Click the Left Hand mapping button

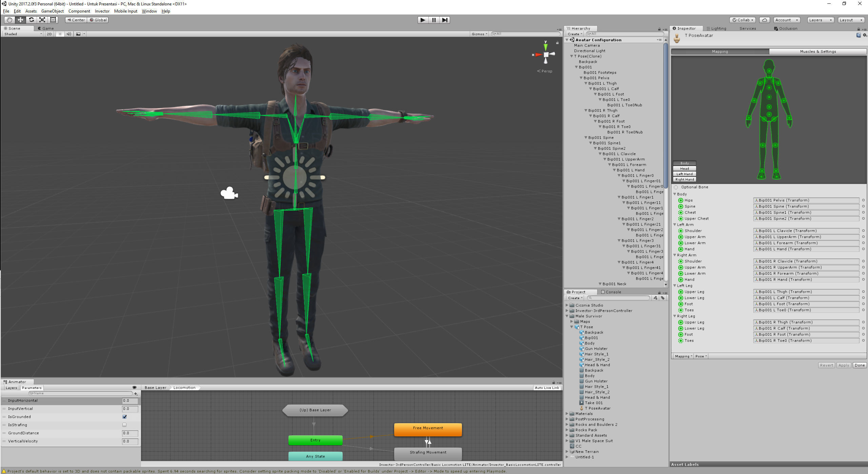point(684,174)
